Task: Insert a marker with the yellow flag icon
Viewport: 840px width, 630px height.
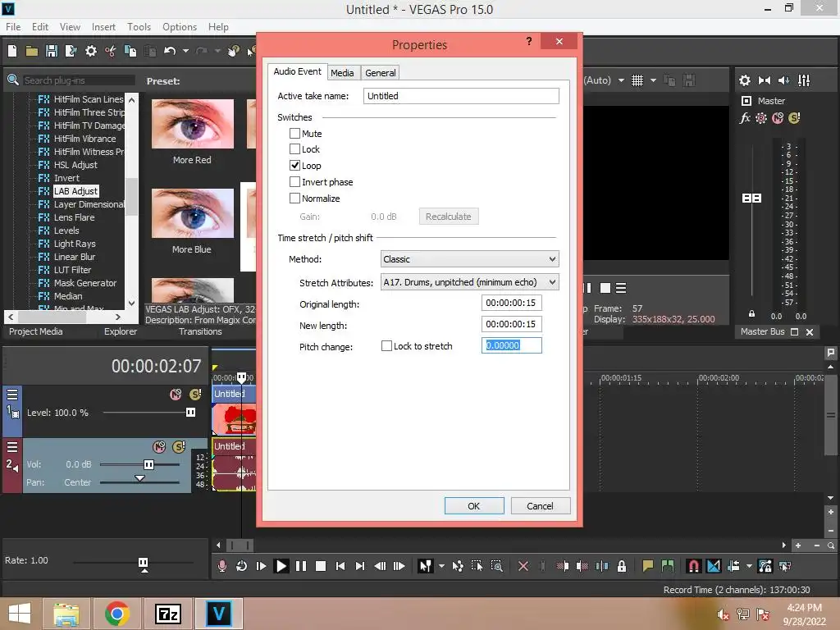Action: point(648,566)
